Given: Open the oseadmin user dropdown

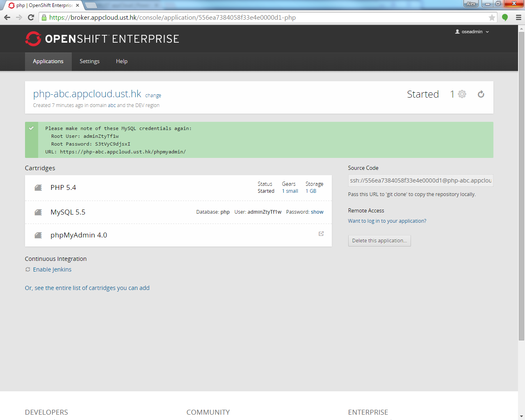Looking at the screenshot, I should point(472,32).
